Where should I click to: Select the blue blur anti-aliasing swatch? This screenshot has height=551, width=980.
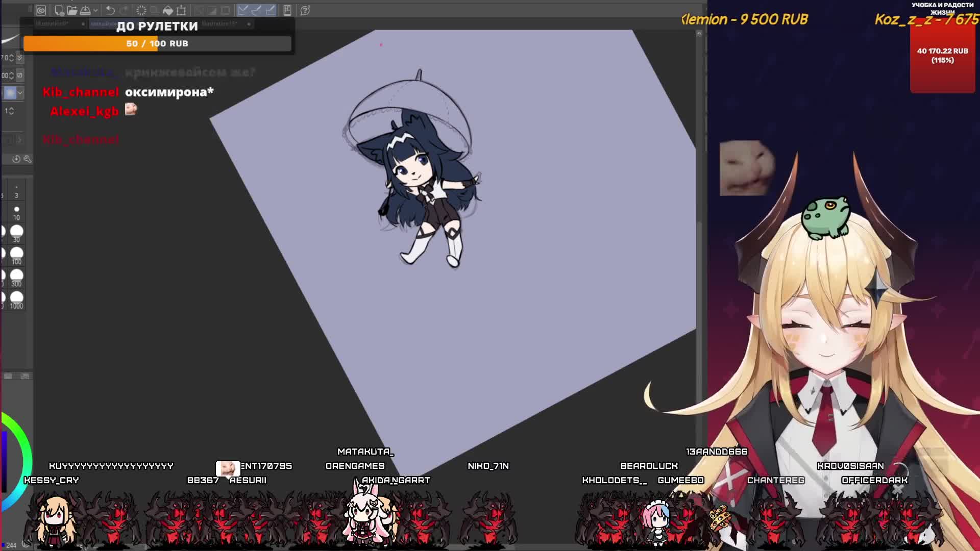click(x=10, y=93)
